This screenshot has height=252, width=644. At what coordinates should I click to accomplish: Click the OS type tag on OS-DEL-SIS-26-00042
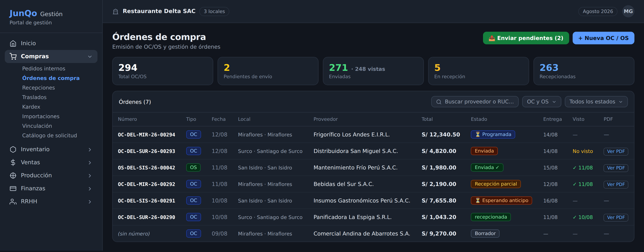(x=193, y=167)
